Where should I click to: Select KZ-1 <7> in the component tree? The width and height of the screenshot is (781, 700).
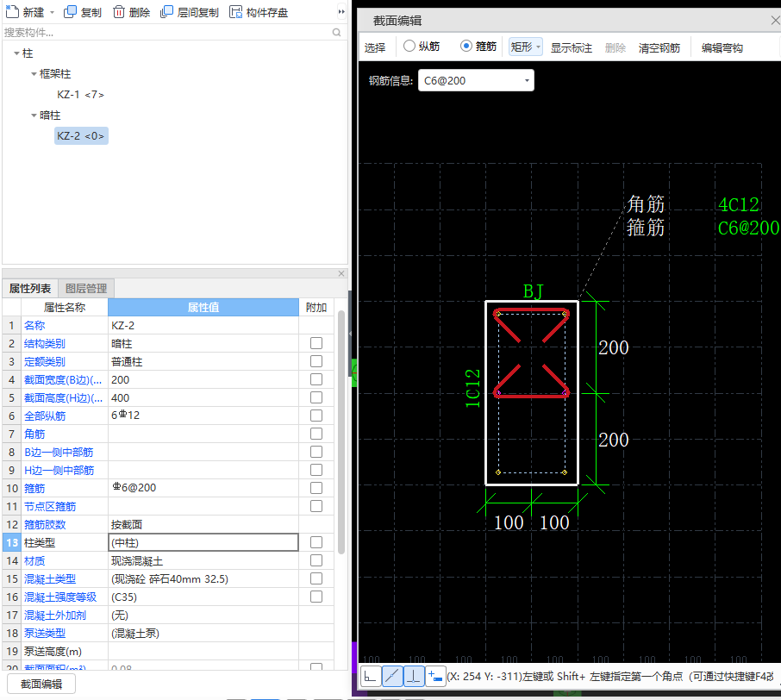(80, 95)
